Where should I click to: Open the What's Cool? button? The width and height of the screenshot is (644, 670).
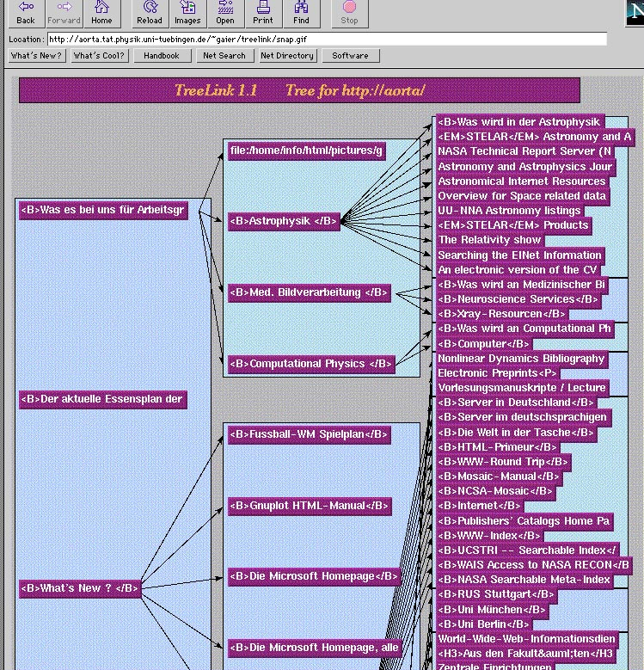99,56
